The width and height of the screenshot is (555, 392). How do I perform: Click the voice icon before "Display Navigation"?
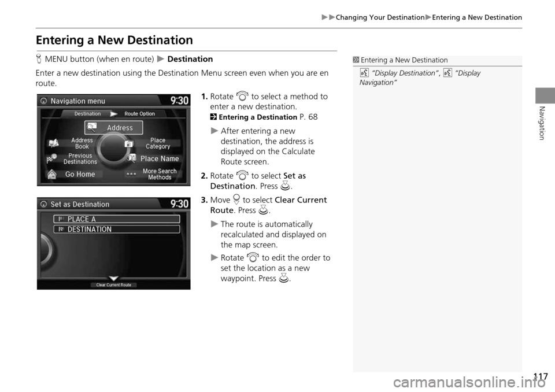tap(441, 73)
